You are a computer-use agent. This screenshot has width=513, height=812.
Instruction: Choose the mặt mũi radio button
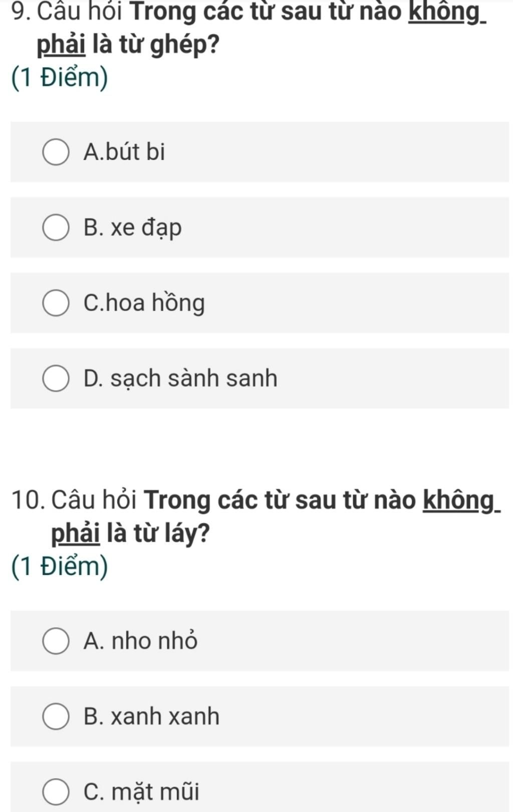coord(56,792)
